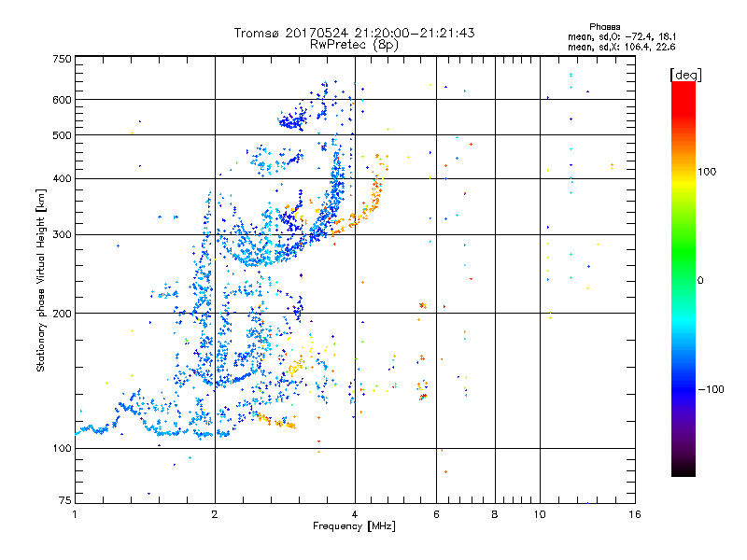The width and height of the screenshot is (747, 560).
Task: Click the "Frequency [MHz]" x-axis label
Action: coord(354,526)
